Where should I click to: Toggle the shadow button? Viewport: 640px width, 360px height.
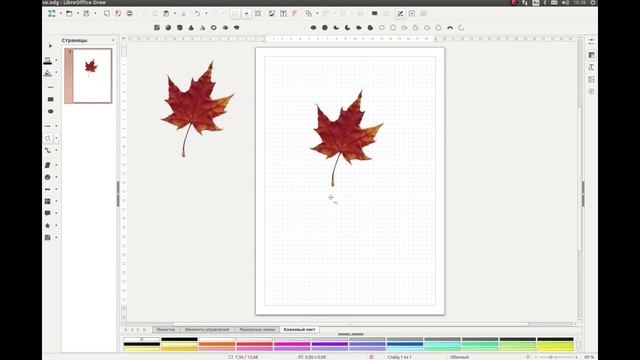(x=374, y=13)
